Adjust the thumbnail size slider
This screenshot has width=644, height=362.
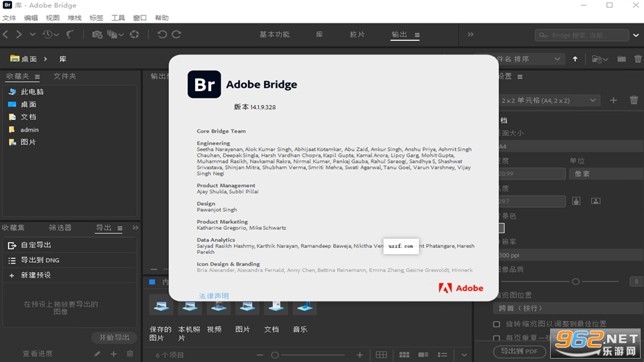[275, 355]
